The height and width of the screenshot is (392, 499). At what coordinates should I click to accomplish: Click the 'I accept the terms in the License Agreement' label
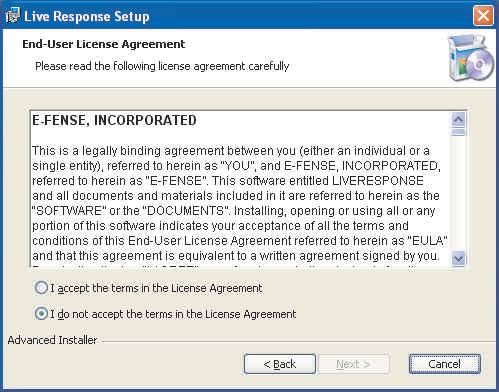coord(156,288)
